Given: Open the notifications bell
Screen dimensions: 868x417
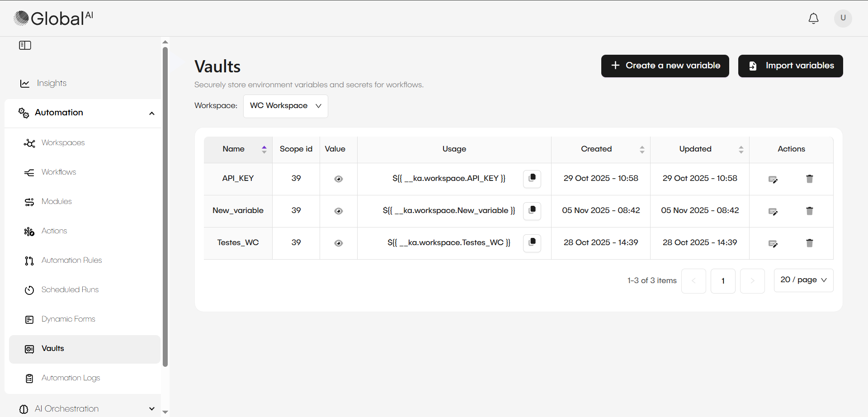Looking at the screenshot, I should coord(813,19).
